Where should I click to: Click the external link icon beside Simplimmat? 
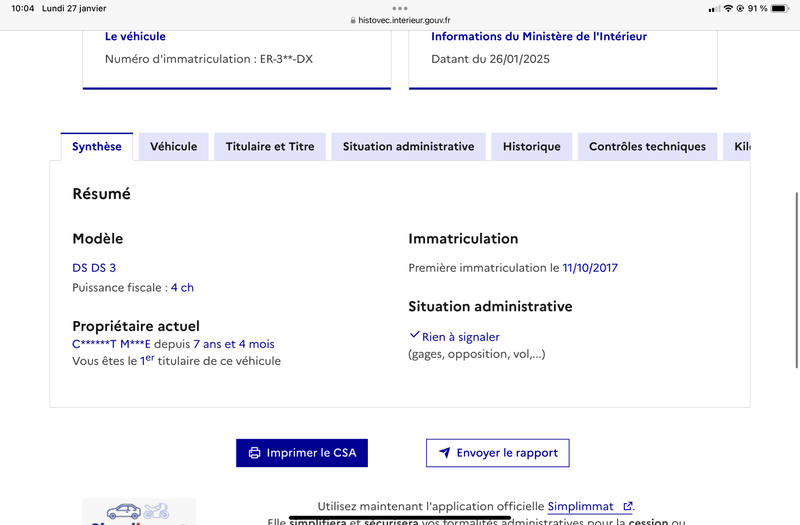628,506
